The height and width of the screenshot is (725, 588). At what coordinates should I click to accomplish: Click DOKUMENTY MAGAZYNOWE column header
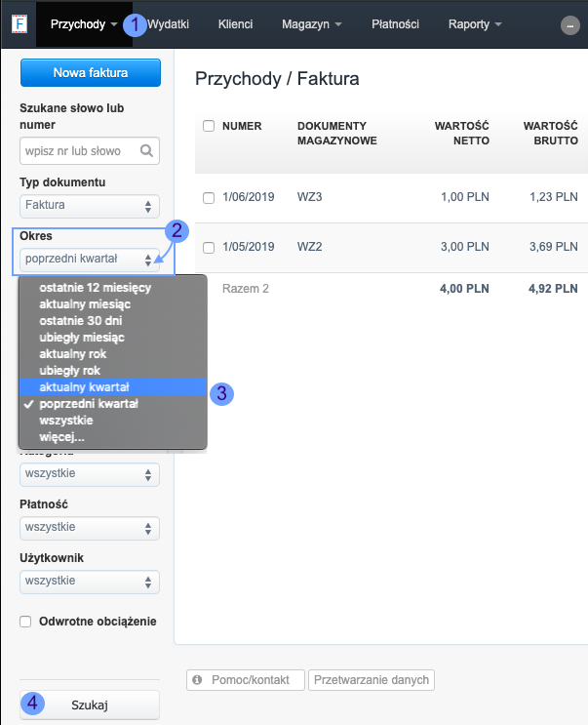[337, 133]
